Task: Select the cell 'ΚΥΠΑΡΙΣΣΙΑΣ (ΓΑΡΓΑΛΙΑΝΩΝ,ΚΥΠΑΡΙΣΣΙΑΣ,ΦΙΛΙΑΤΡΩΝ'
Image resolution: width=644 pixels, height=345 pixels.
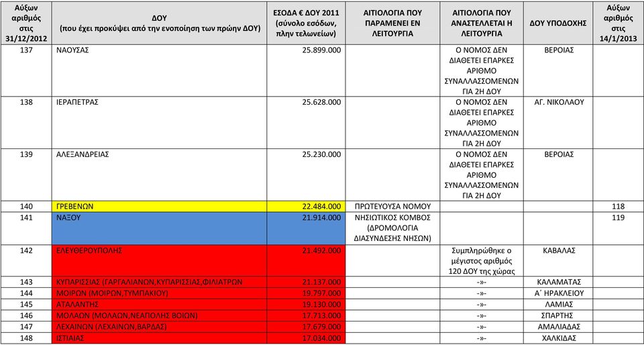Action: (x=160, y=282)
